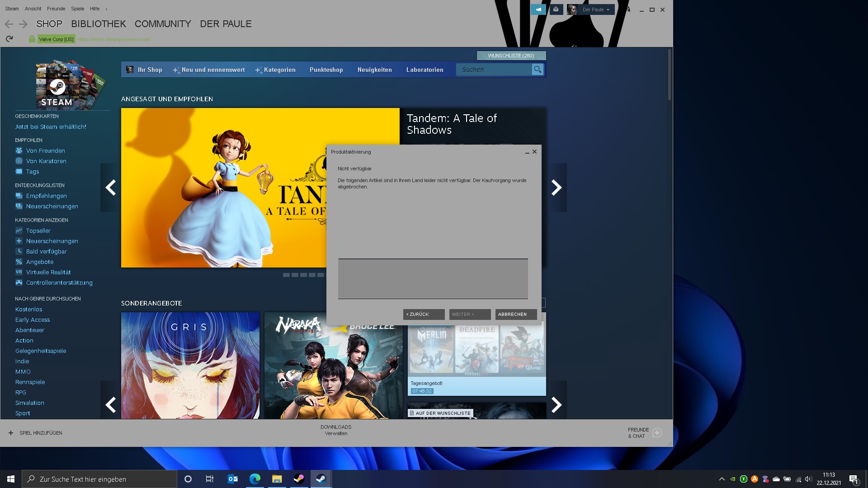Viewport: 868px width, 488px height.
Task: Click the Von Kuratoren curator icon
Action: (19, 161)
